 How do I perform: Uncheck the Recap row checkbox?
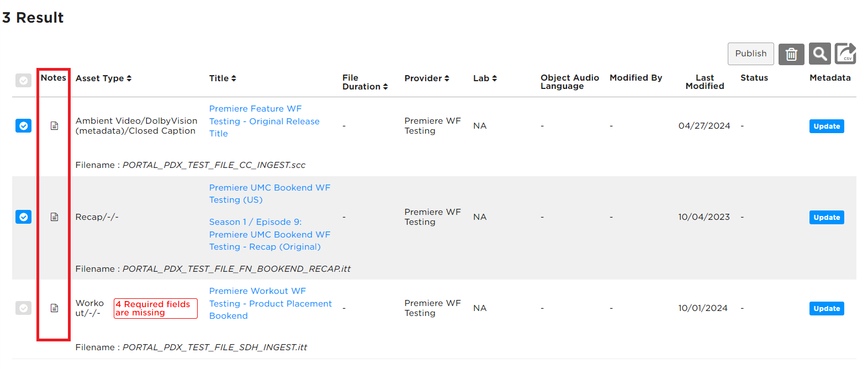point(23,217)
